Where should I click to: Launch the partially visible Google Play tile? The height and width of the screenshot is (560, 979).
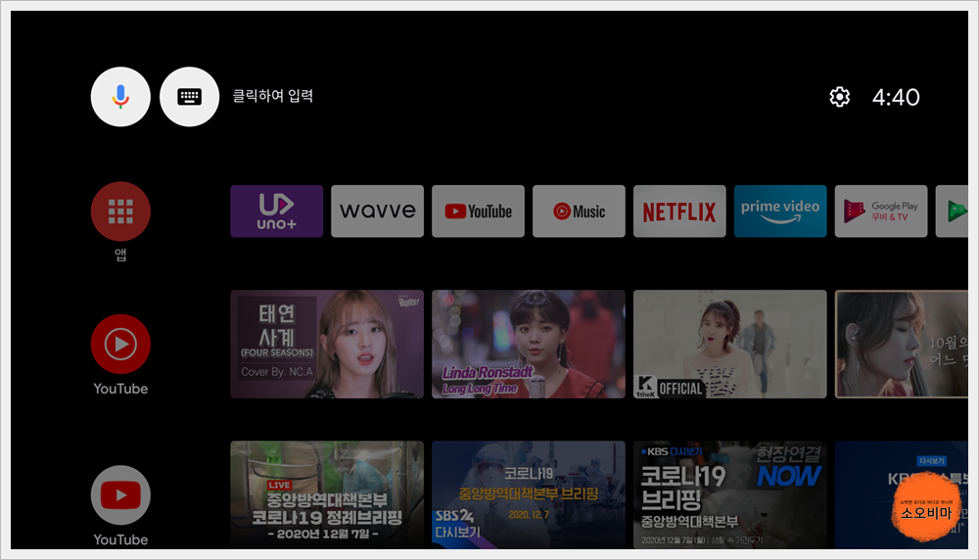[953, 211]
